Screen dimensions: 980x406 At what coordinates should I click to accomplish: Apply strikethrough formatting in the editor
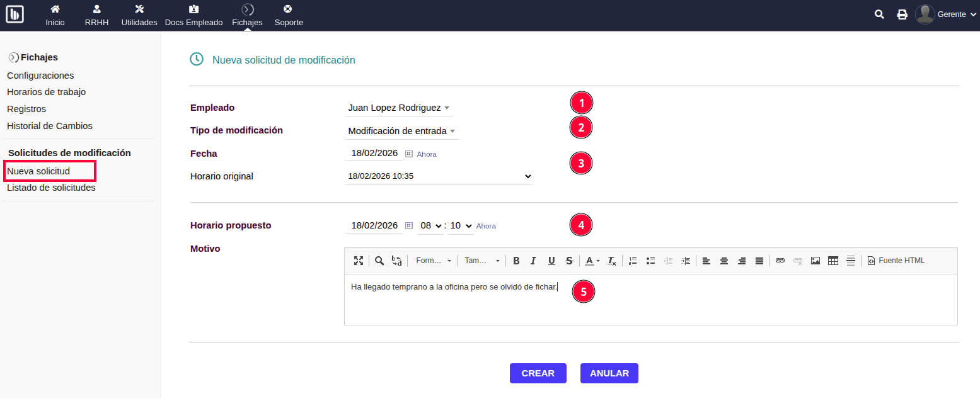[x=569, y=260]
